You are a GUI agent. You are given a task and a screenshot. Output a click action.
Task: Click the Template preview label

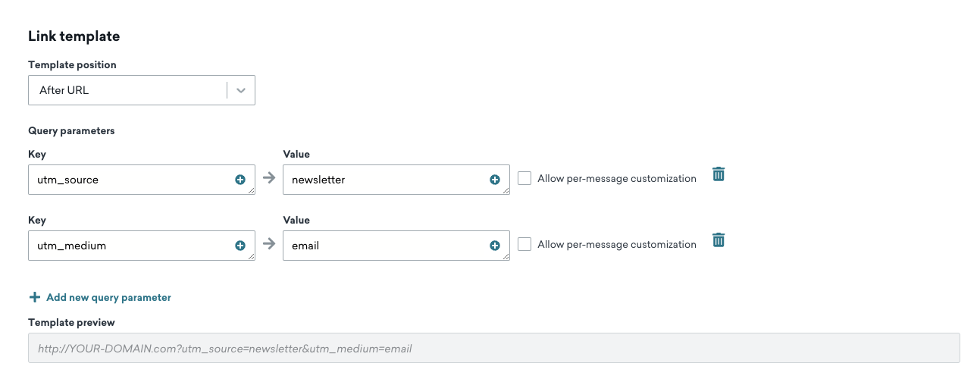click(x=71, y=323)
